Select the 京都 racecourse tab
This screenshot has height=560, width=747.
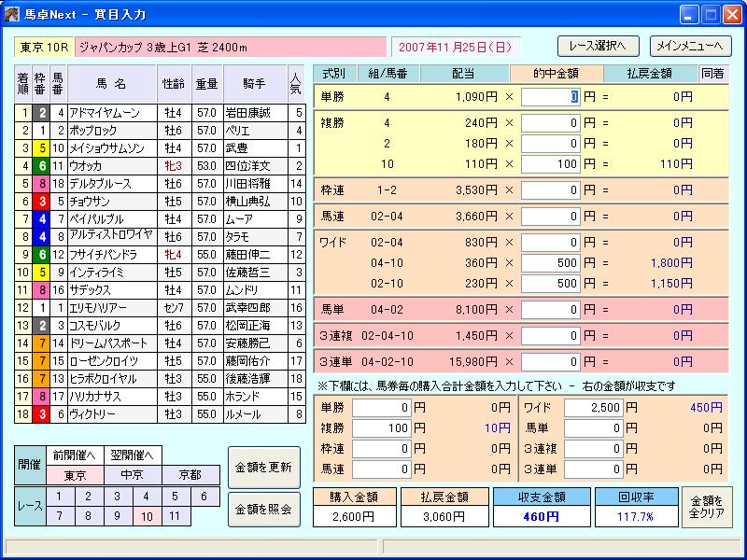(x=190, y=475)
